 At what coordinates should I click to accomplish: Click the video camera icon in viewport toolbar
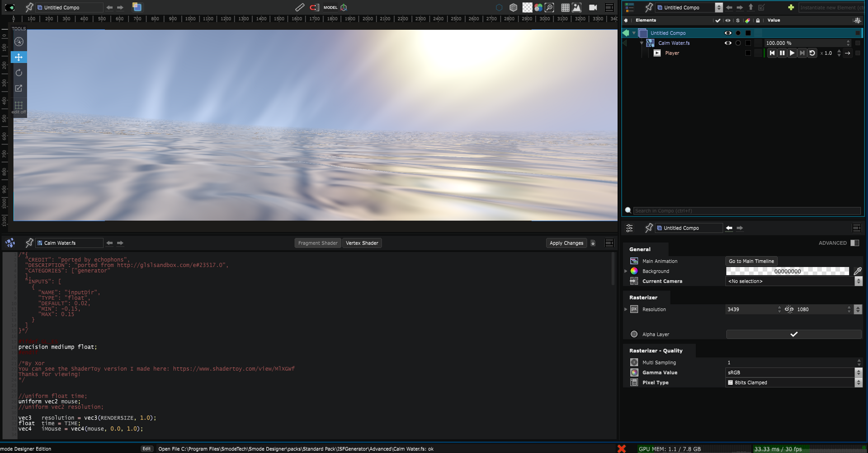593,7
